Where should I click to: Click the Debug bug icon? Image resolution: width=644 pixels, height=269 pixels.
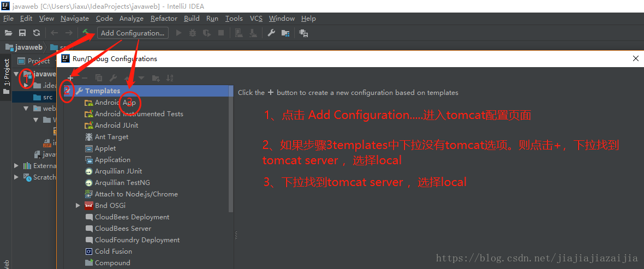point(192,33)
